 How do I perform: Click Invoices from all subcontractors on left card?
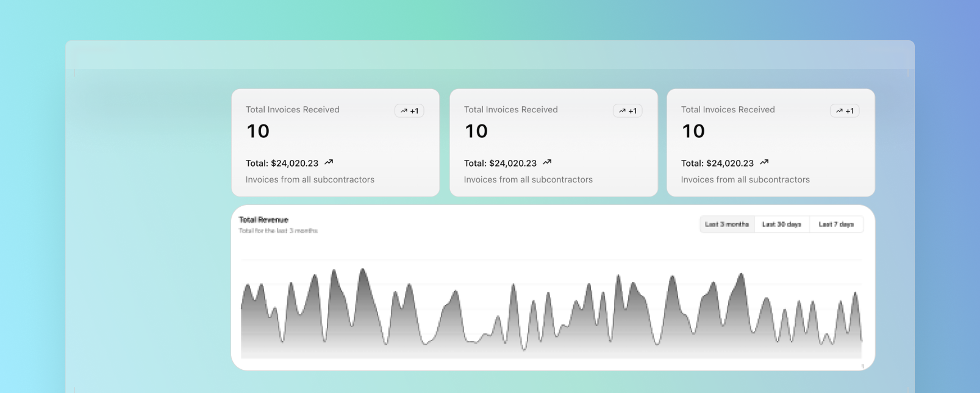310,180
